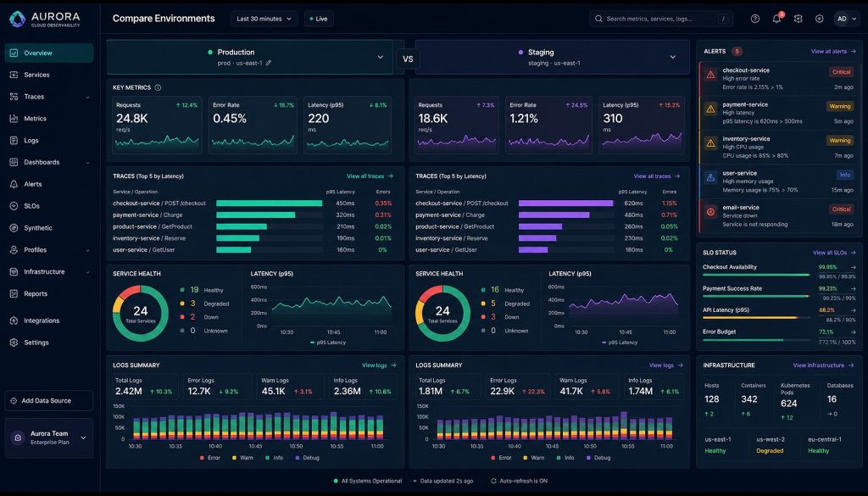Expand the Traces sidebar submenu chevron
The height and width of the screenshot is (496, 868).
click(x=87, y=97)
